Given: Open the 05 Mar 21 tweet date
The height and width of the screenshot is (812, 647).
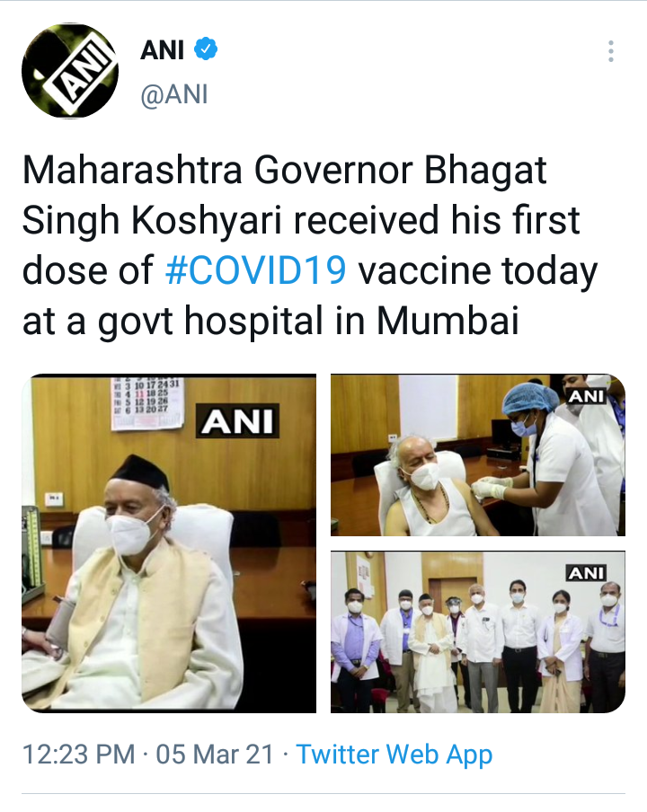Looking at the screenshot, I should click(x=215, y=754).
